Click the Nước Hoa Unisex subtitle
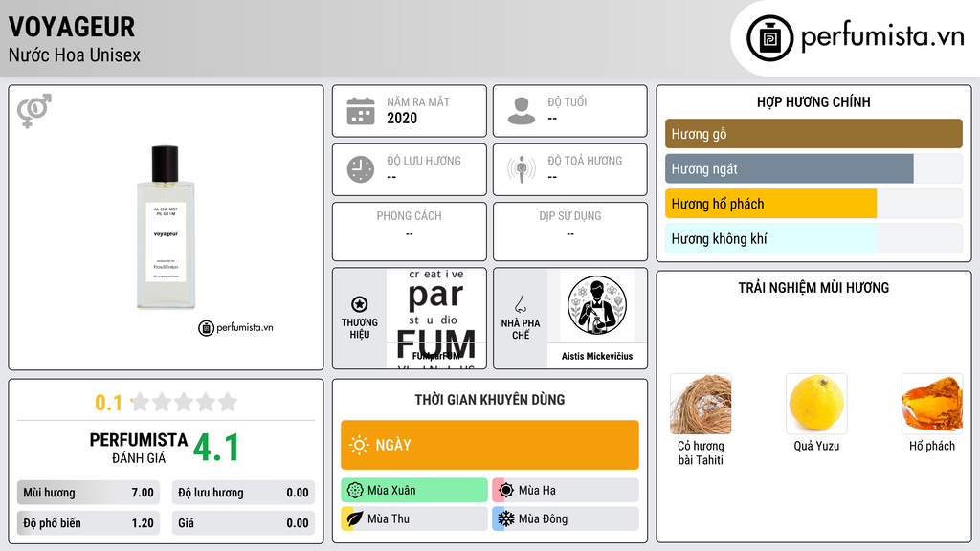The width and height of the screenshot is (980, 551). tap(75, 55)
